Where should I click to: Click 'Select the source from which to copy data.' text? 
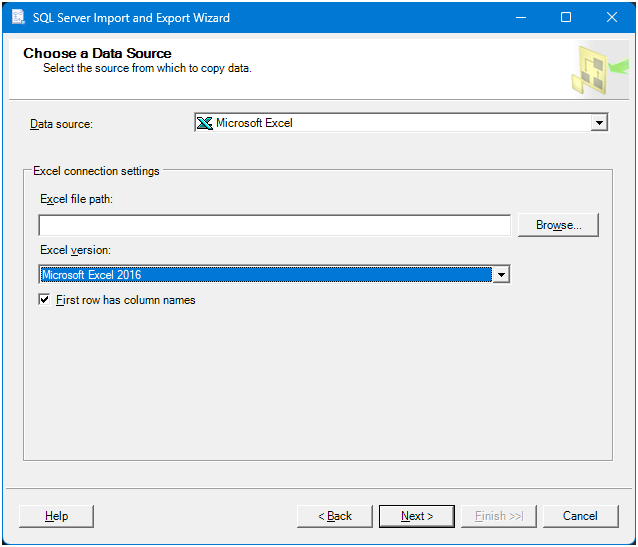pyautogui.click(x=147, y=68)
